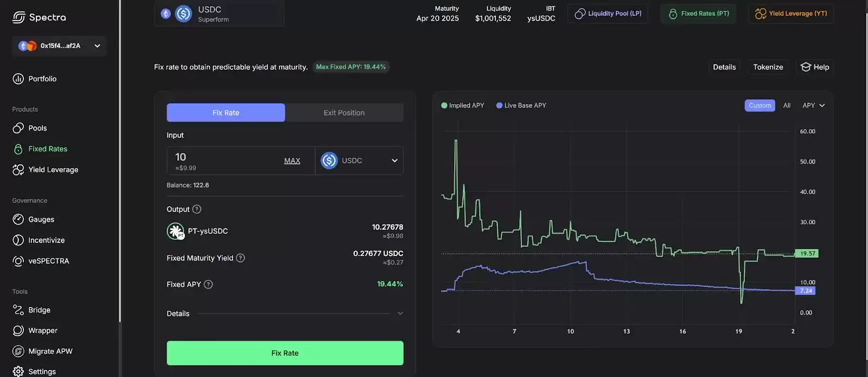Open the wallet address dropdown

pyautogui.click(x=97, y=46)
